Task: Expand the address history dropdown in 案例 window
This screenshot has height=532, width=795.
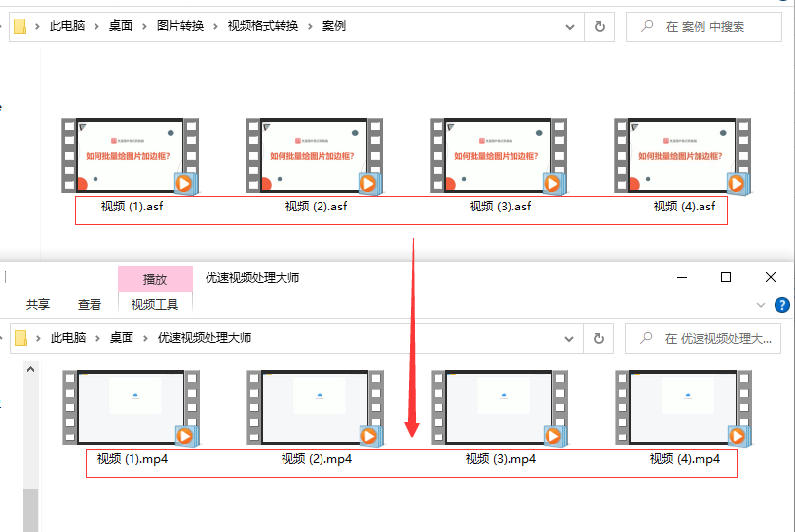Action: click(570, 27)
